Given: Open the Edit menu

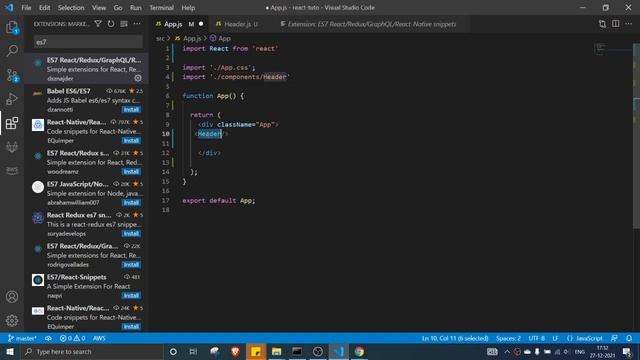Looking at the screenshot, I should pyautogui.click(x=44, y=8).
